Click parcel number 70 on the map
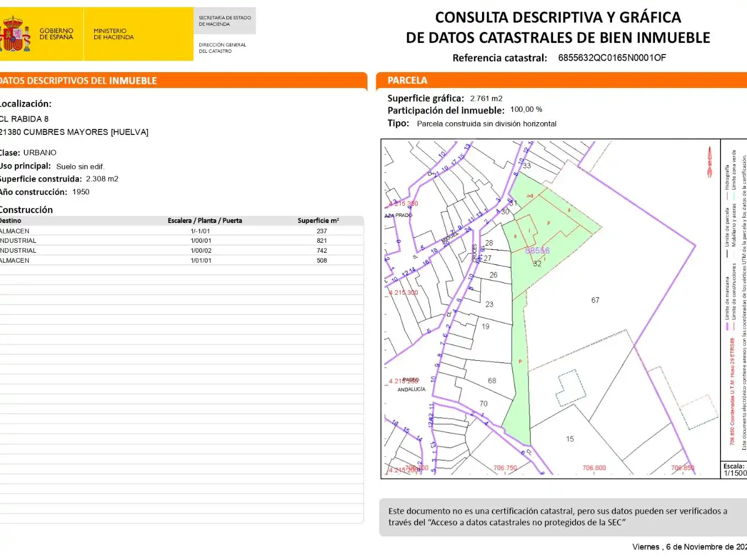 click(483, 404)
